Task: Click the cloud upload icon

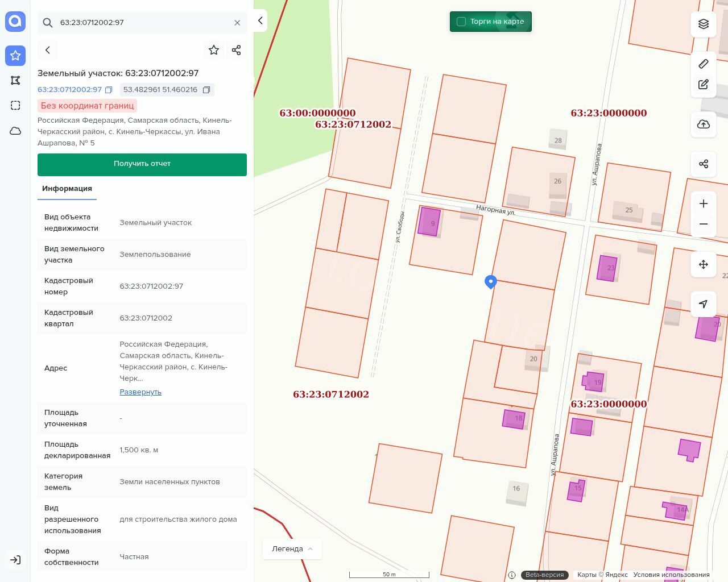Action: coord(704,124)
